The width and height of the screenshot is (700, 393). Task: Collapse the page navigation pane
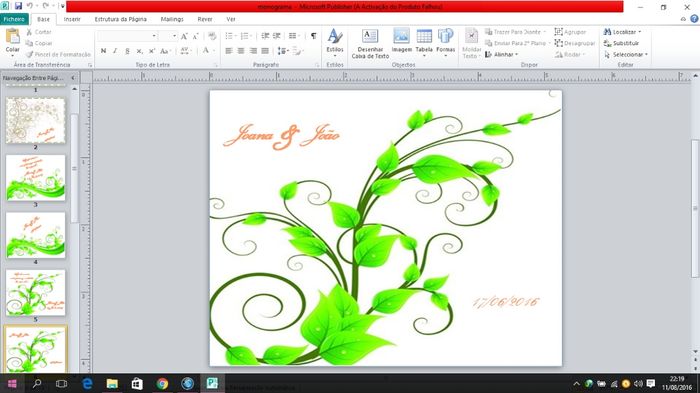(x=73, y=78)
